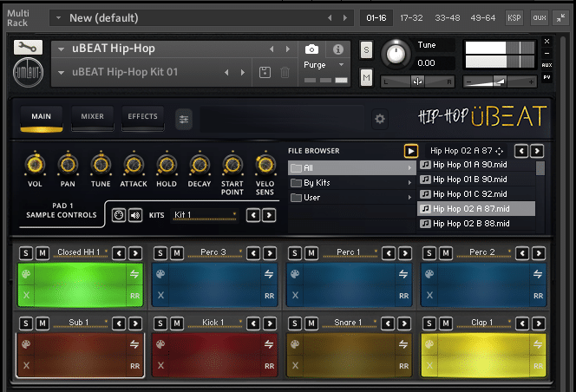The width and height of the screenshot is (576, 392).
Task: Select Hip Hop 02 B 88.mid file
Action: 476,224
